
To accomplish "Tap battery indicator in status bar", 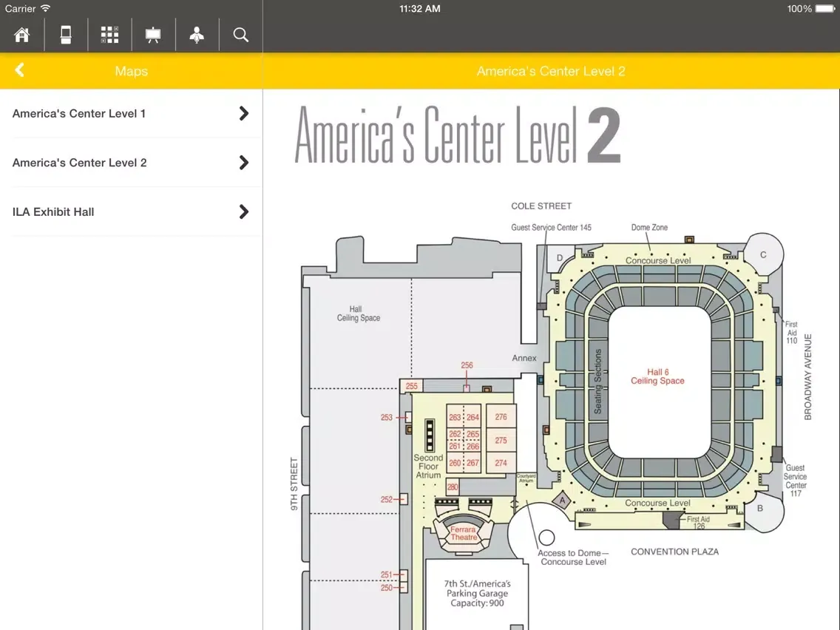I will [825, 9].
